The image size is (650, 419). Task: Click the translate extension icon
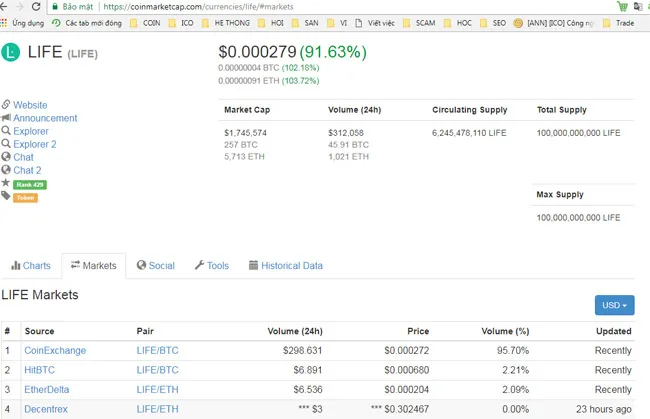[x=638, y=7]
